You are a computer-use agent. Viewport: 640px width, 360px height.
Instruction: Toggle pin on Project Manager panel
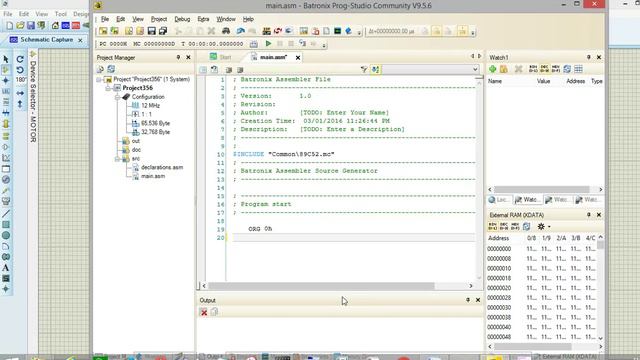[178, 58]
